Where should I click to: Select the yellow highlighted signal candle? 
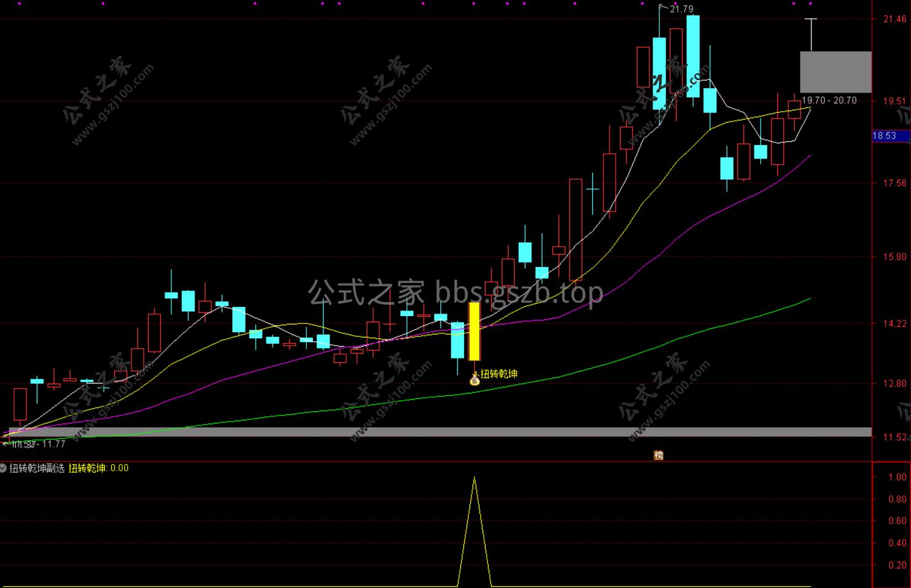[x=475, y=331]
